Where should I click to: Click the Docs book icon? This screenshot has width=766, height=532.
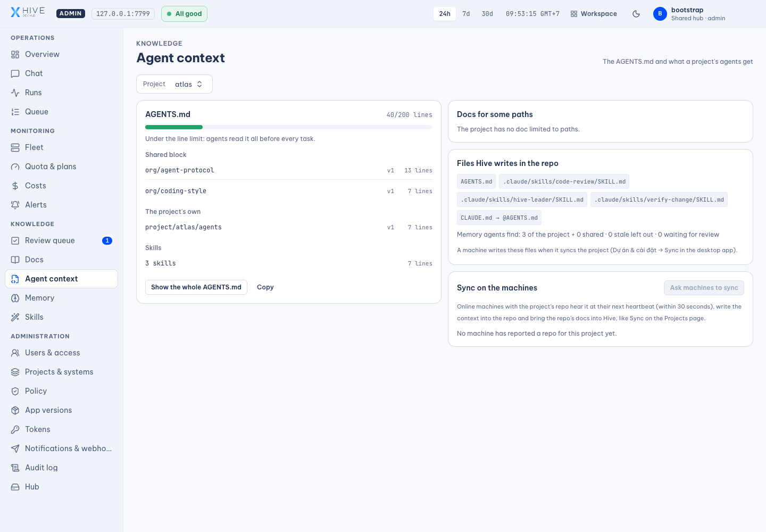tap(15, 260)
